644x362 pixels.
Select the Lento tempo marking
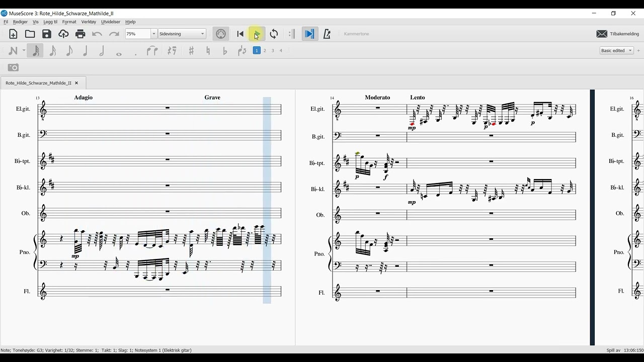pos(418,98)
